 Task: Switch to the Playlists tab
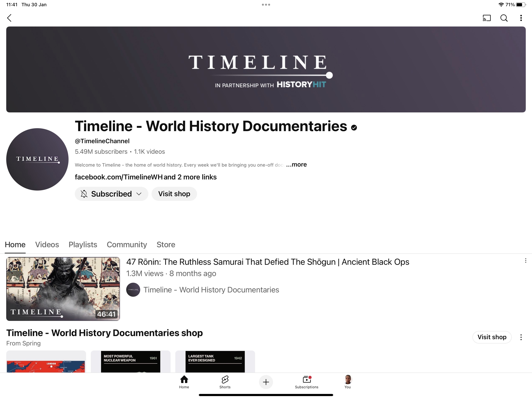point(83,245)
